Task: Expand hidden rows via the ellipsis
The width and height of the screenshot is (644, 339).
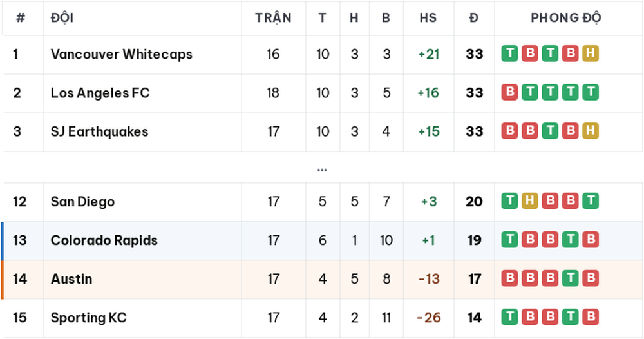Action: pyautogui.click(x=322, y=169)
